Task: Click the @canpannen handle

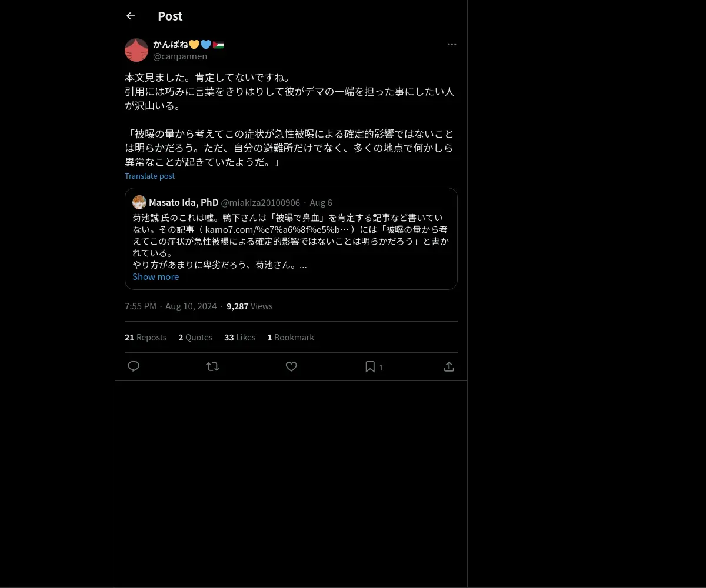Action: pyautogui.click(x=180, y=56)
